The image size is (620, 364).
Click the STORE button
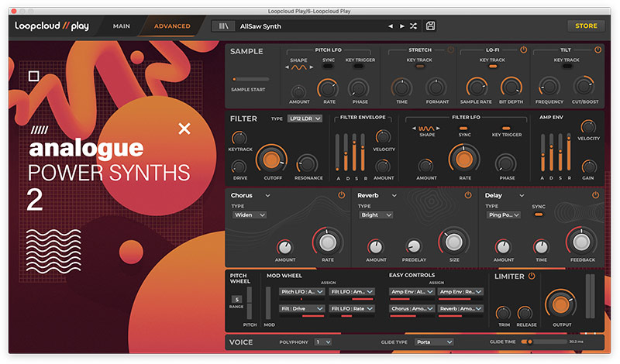tap(586, 26)
